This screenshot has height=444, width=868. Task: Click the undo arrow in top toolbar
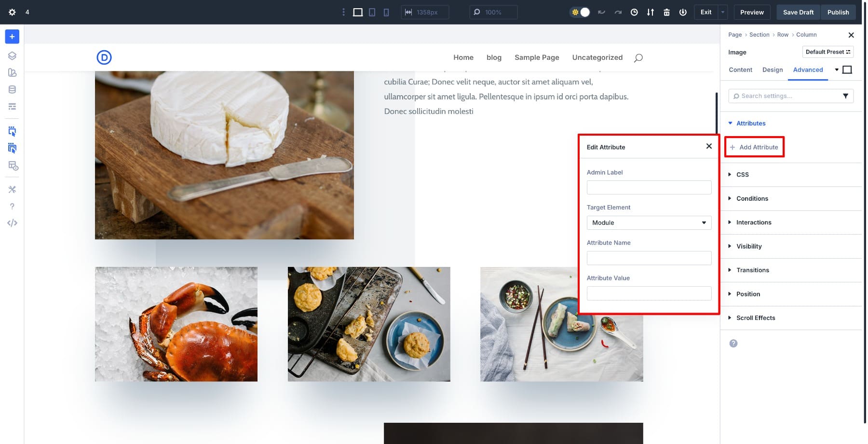(x=601, y=12)
